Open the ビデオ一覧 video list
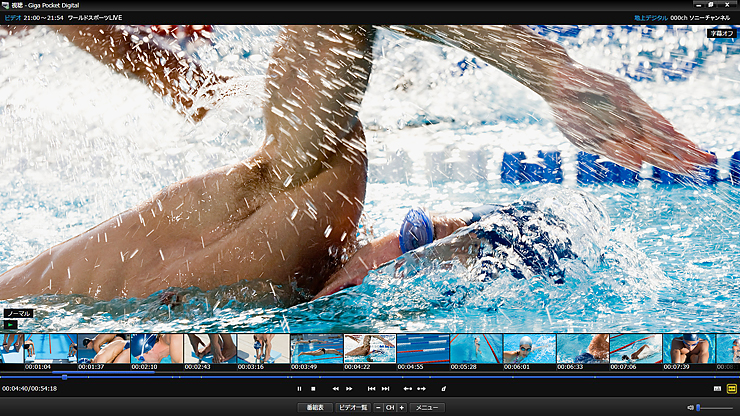This screenshot has width=740, height=416. tap(352, 408)
